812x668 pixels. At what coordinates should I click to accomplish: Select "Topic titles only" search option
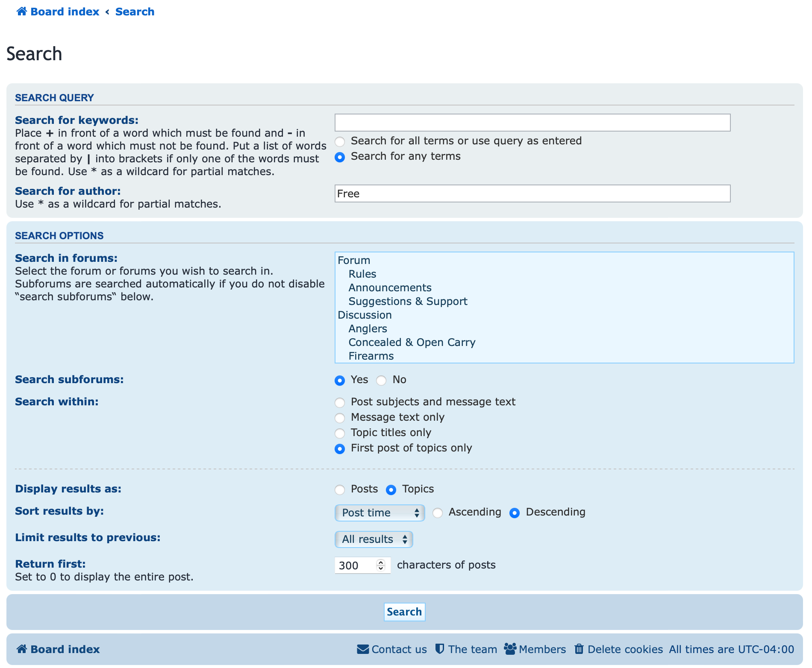340,433
